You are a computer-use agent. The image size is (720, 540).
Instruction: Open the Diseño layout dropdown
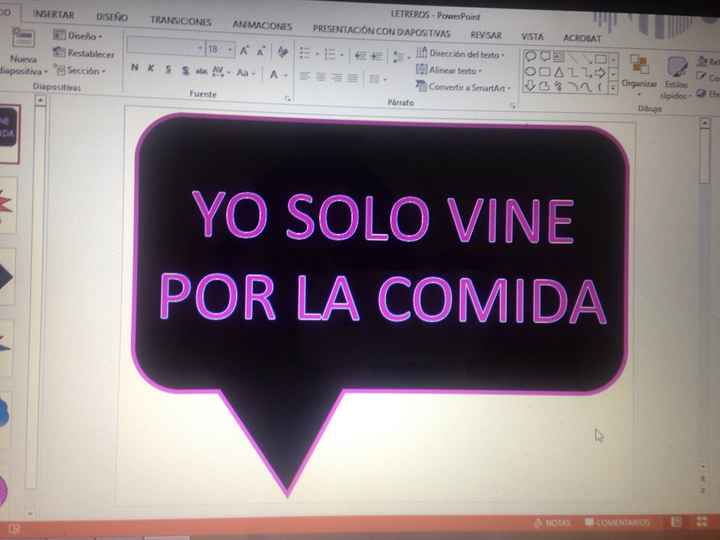(x=78, y=35)
